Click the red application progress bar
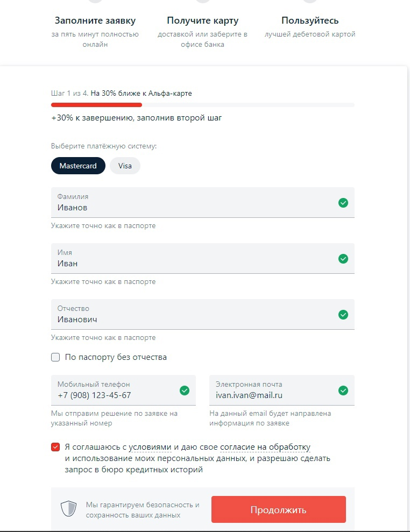Viewport: 410px width, 532px height. (x=96, y=105)
